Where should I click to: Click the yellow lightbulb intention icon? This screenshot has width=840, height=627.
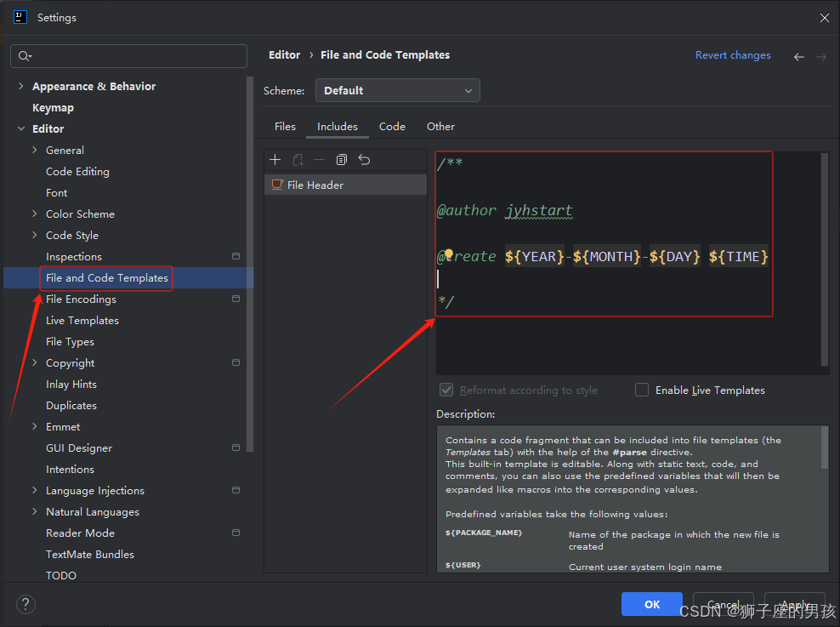pos(449,254)
